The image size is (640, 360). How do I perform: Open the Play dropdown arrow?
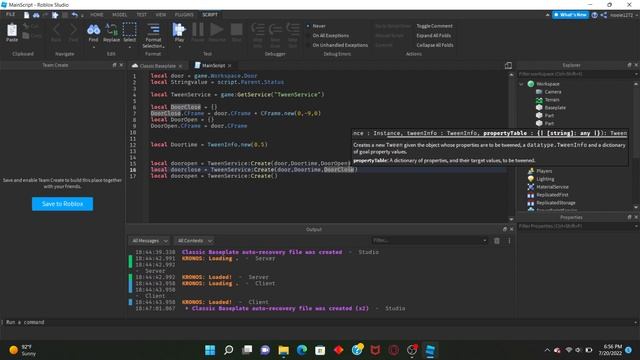point(179,47)
